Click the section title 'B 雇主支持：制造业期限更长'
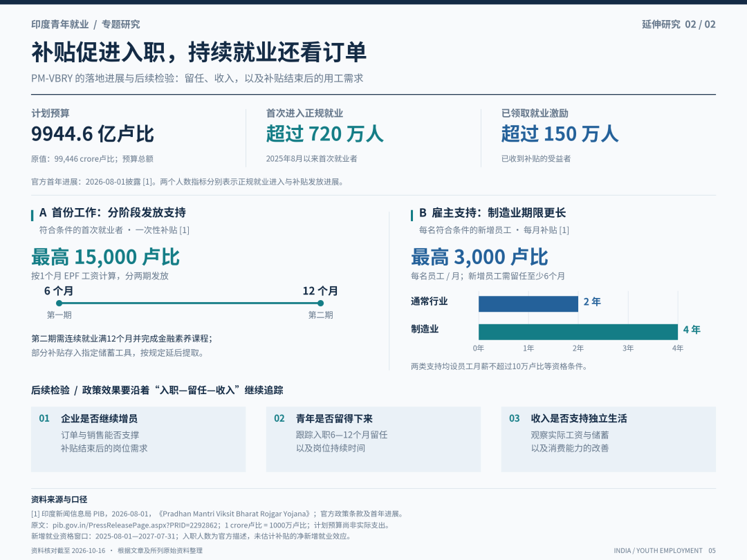This screenshot has height=560, width=747. (492, 213)
